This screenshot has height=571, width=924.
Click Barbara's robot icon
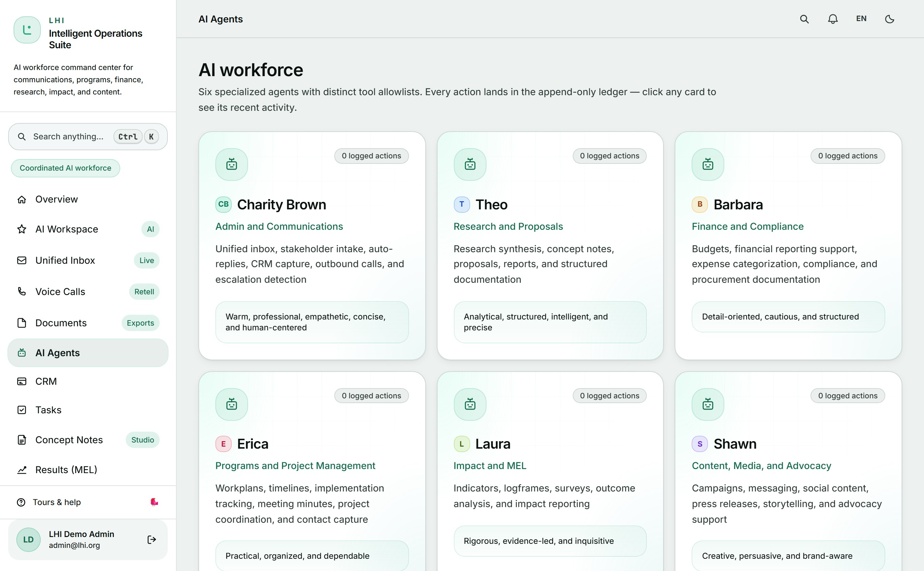[x=708, y=164]
